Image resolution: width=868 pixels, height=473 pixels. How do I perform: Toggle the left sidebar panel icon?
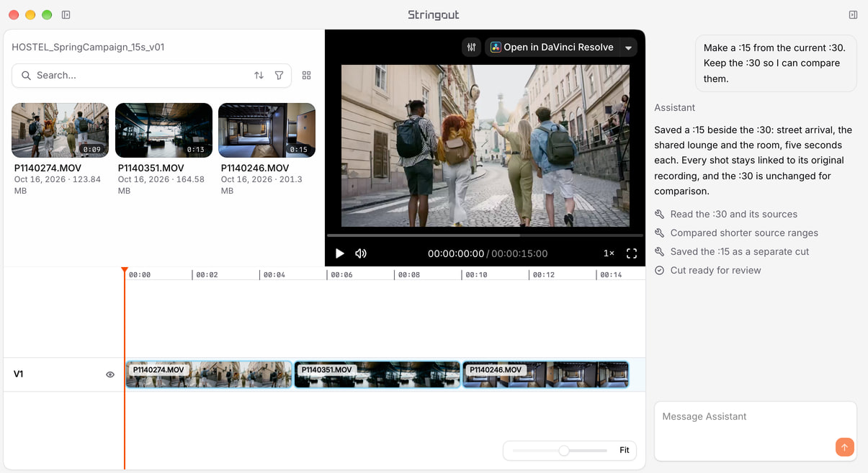coord(66,14)
